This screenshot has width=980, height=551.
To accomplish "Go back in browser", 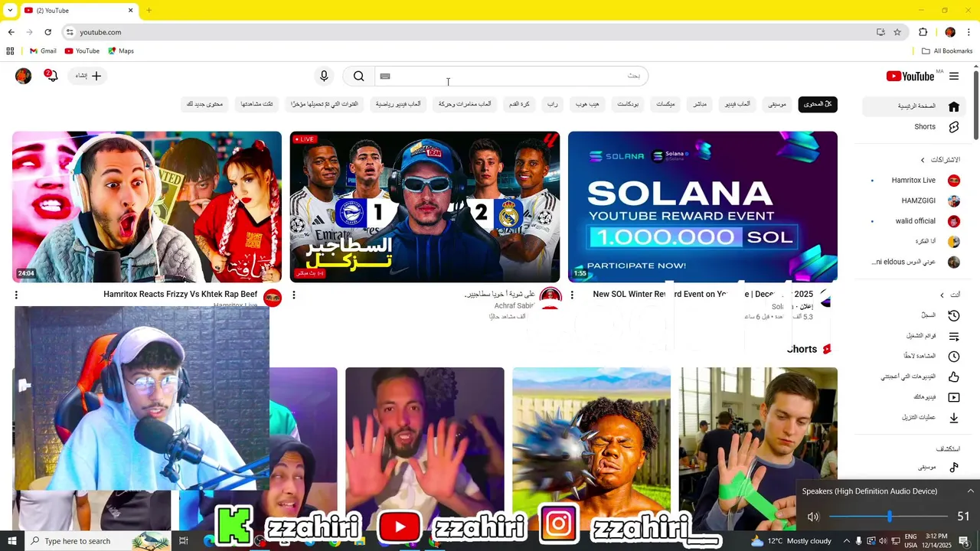I will tap(11, 32).
